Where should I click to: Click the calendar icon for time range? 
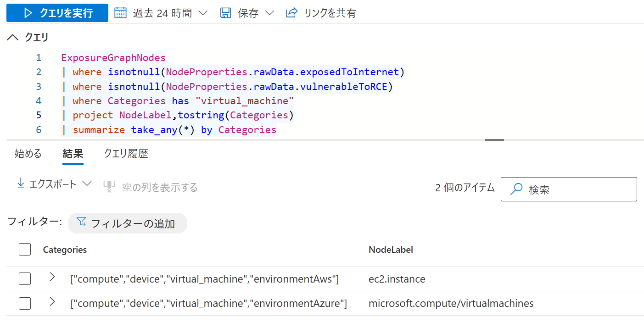point(120,13)
